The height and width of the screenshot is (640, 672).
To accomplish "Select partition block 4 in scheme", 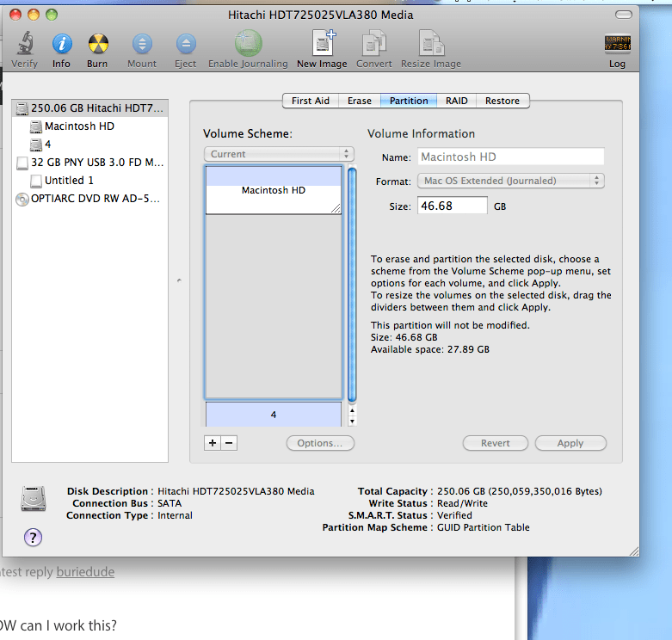I will pos(274,415).
